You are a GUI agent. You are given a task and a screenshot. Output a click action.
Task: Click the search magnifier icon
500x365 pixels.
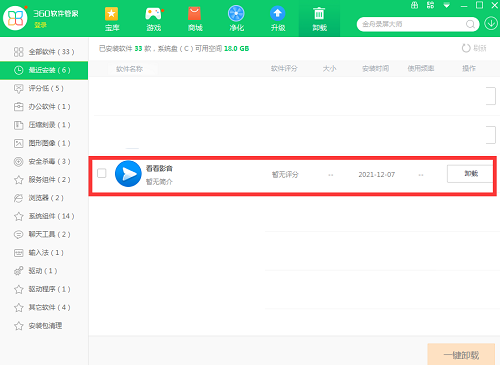470,24
